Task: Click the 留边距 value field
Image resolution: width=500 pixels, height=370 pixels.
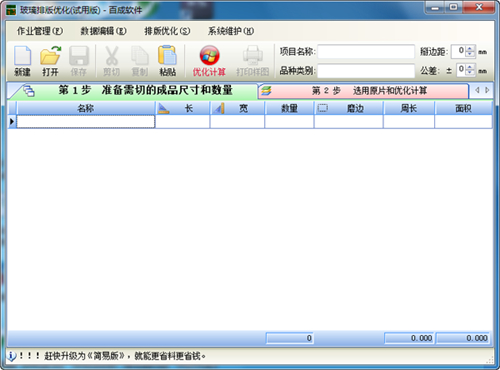Action: tap(459, 51)
